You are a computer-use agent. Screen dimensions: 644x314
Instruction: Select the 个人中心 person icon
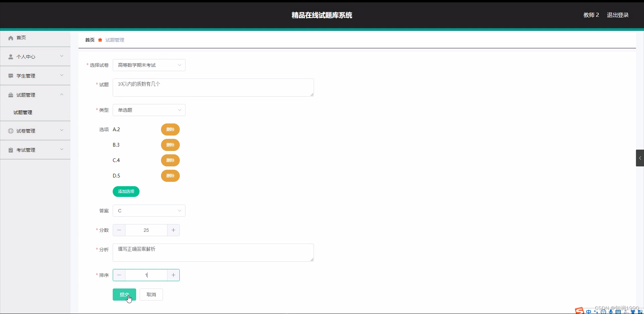(10, 56)
